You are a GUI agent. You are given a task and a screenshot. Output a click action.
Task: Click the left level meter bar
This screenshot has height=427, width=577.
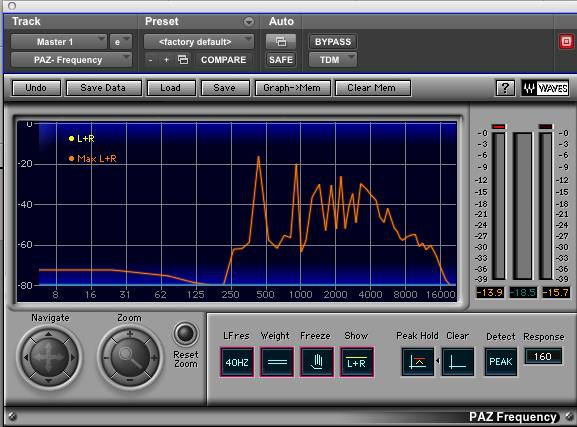tap(499, 206)
